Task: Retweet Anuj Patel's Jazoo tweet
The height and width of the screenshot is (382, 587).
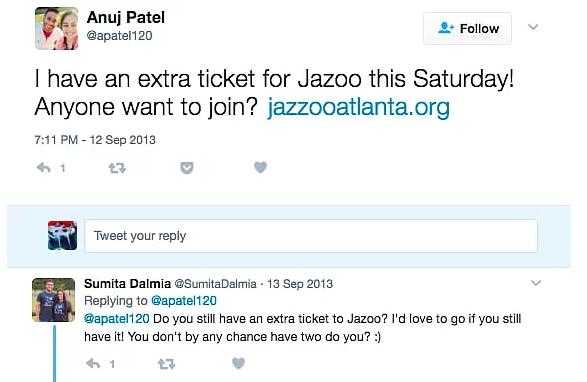Action: [x=117, y=168]
